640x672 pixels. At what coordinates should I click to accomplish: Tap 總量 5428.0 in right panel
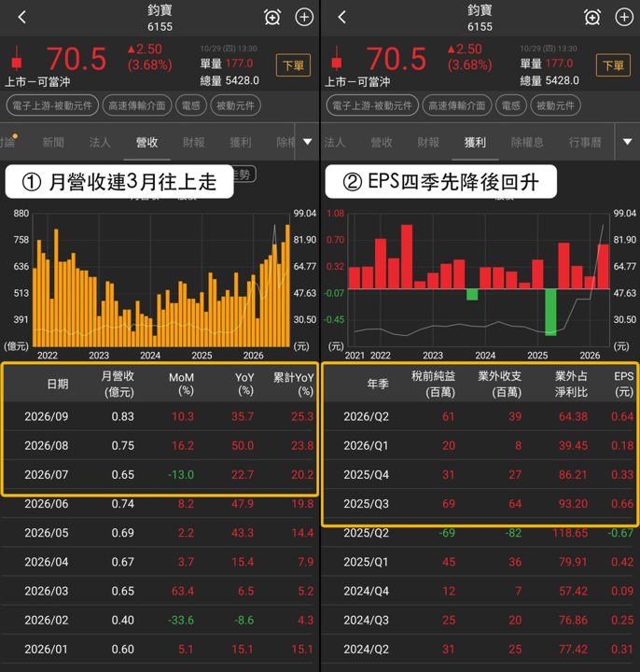tap(550, 80)
